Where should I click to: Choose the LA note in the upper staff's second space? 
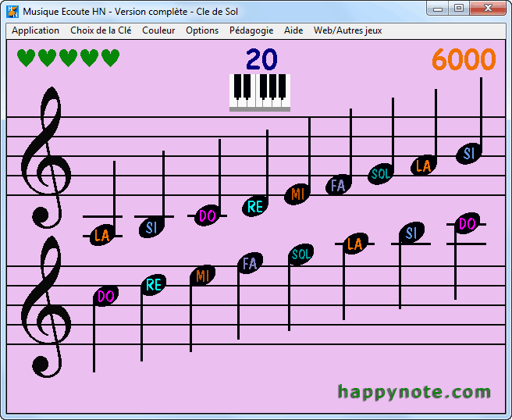[x=423, y=166]
